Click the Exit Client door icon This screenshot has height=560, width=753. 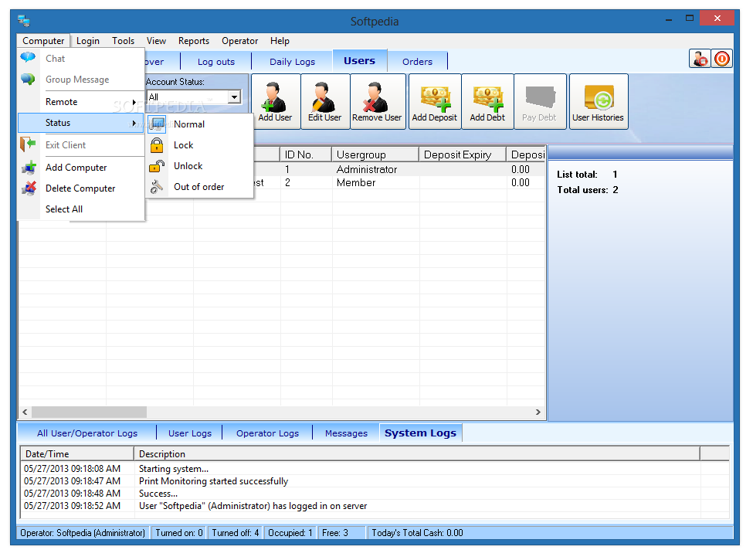click(x=28, y=144)
